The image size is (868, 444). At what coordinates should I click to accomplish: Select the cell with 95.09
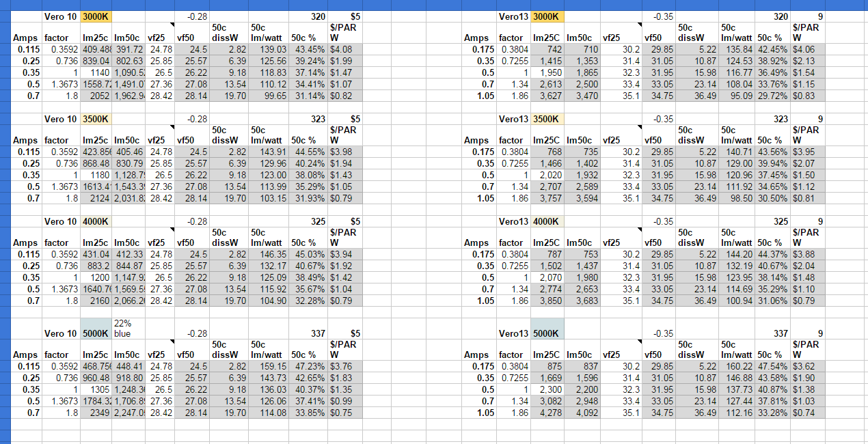pyautogui.click(x=736, y=96)
